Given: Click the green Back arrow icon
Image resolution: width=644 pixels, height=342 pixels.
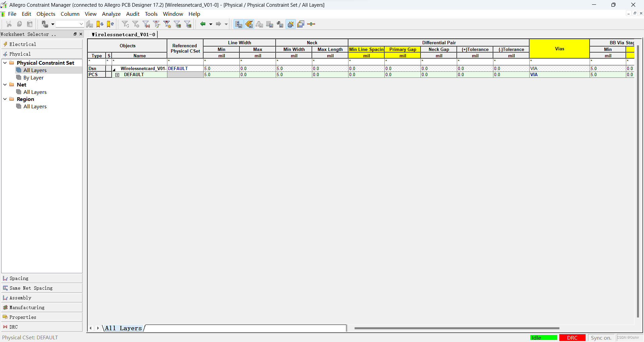Looking at the screenshot, I should 203,24.
